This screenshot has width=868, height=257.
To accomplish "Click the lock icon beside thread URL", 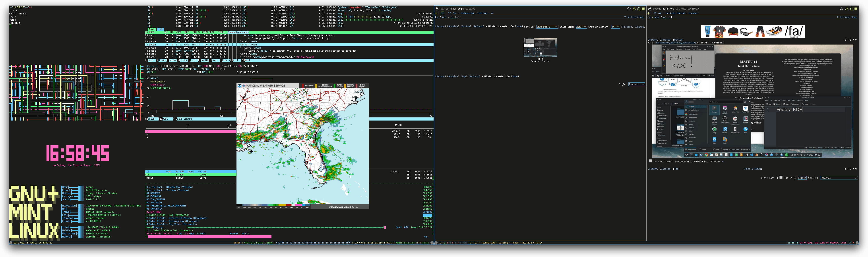I will point(650,9).
